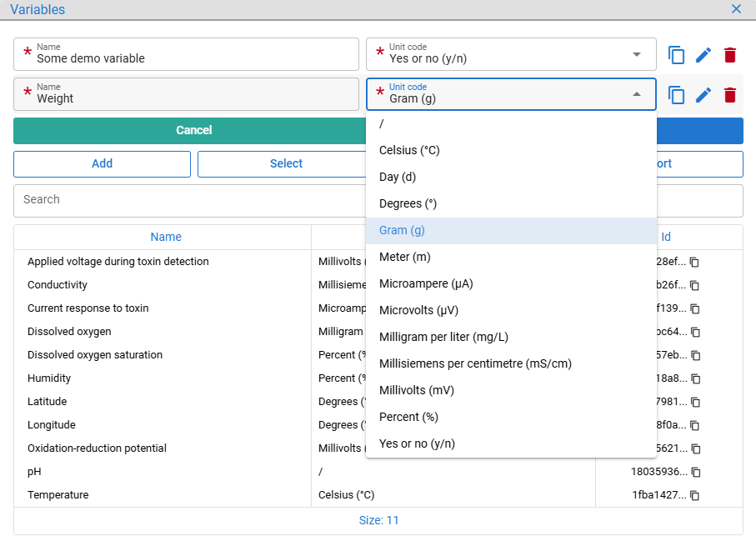Screen dimensions: 756x536
Task: Copy Id of the Latitude row
Action: [x=695, y=402]
